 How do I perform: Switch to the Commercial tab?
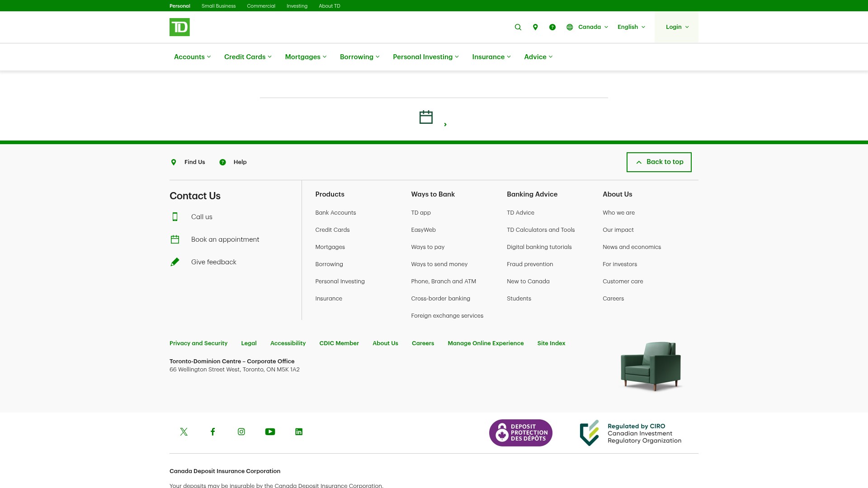[261, 6]
